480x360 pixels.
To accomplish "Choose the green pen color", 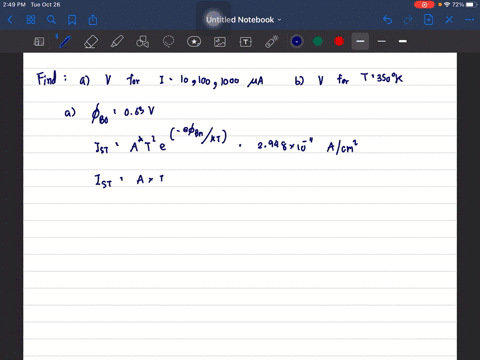I will tap(318, 41).
